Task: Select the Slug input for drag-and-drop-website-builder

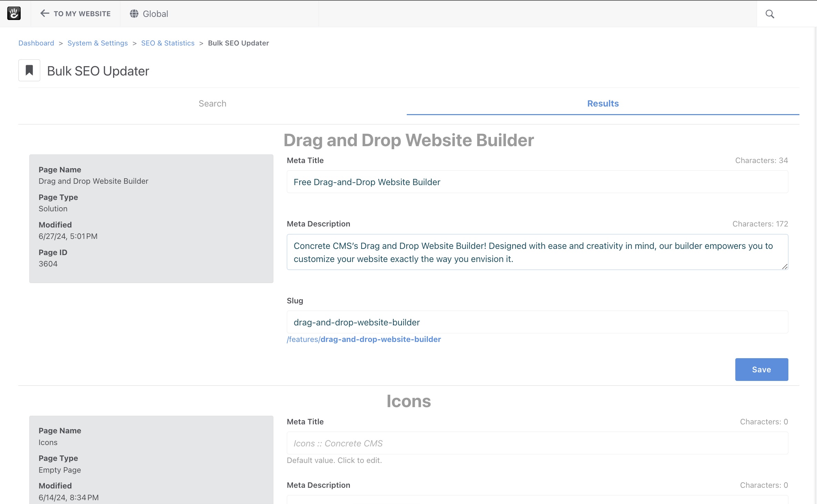Action: (x=537, y=322)
